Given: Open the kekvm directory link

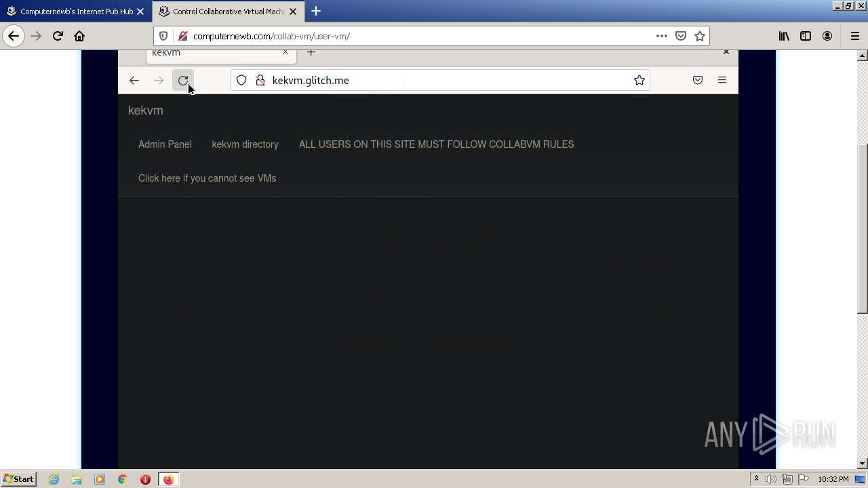Looking at the screenshot, I should pos(245,144).
